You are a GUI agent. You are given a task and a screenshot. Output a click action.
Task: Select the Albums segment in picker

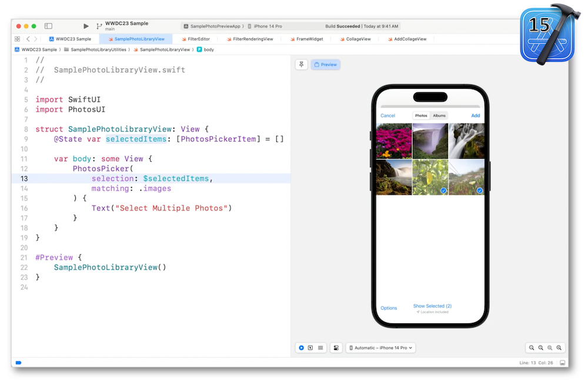pos(439,115)
